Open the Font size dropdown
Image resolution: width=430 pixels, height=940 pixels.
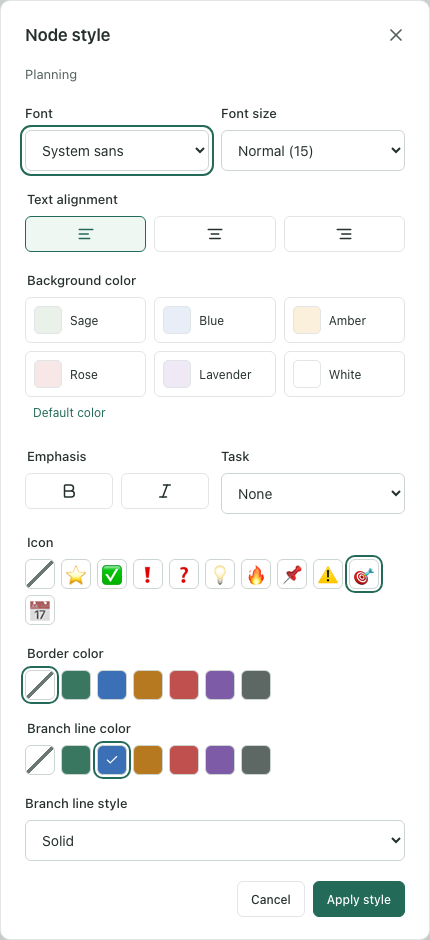tap(313, 150)
